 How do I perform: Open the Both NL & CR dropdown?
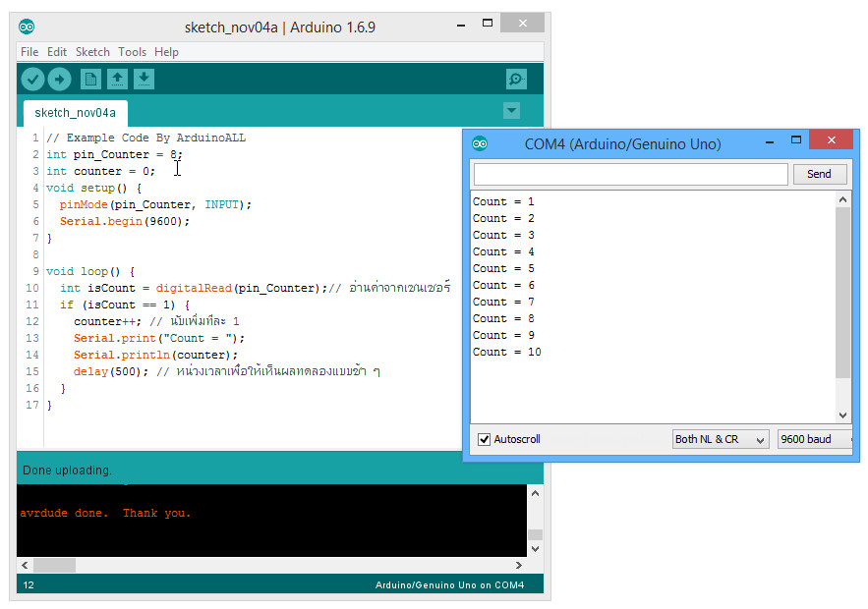click(721, 439)
